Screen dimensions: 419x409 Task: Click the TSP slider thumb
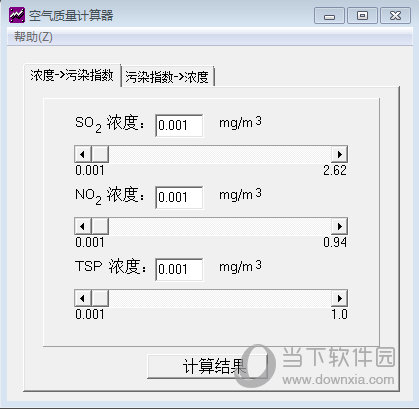[x=100, y=298]
